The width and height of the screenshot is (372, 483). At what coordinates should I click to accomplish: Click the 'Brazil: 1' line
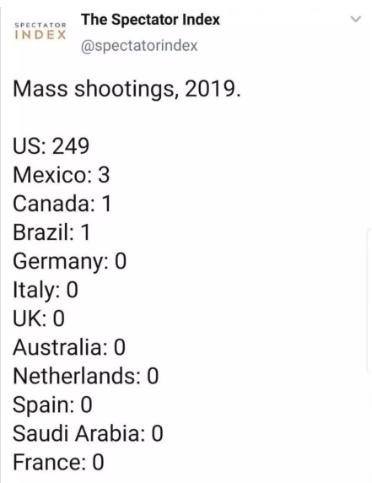tap(51, 232)
